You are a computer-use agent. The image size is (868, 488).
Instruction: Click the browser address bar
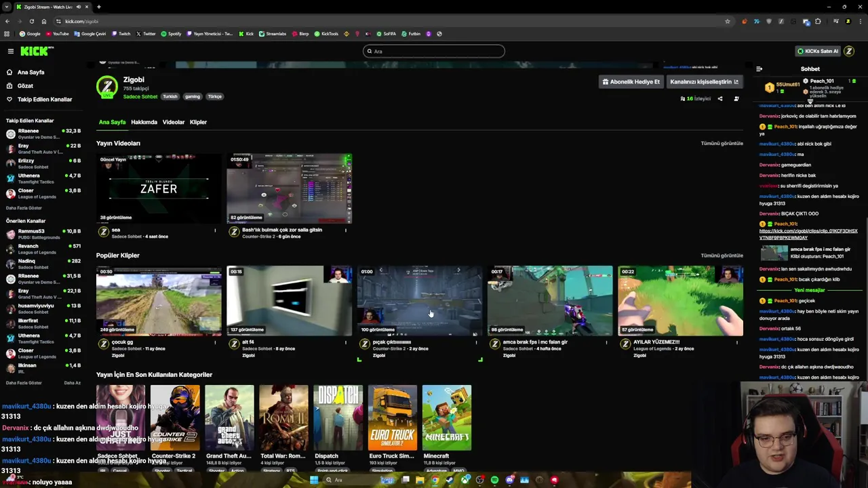click(x=387, y=21)
